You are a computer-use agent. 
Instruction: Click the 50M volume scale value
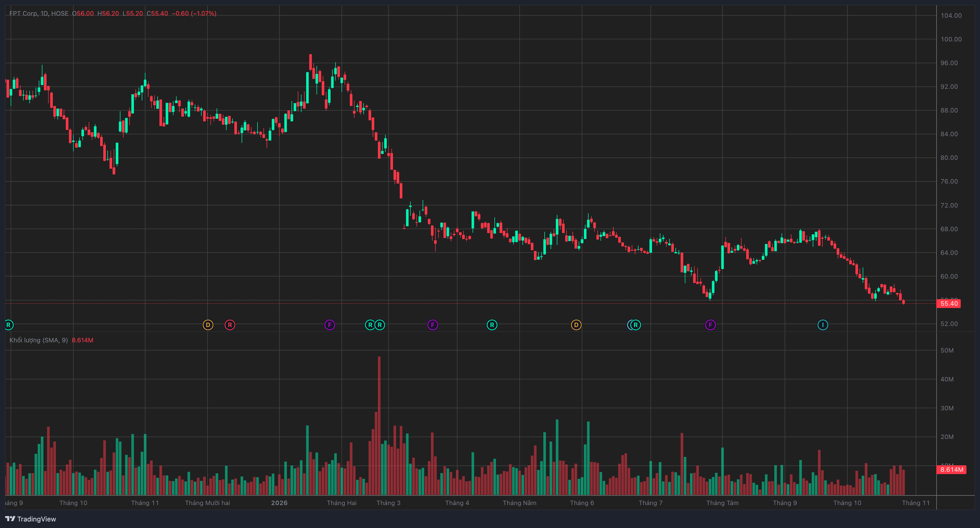(947, 350)
